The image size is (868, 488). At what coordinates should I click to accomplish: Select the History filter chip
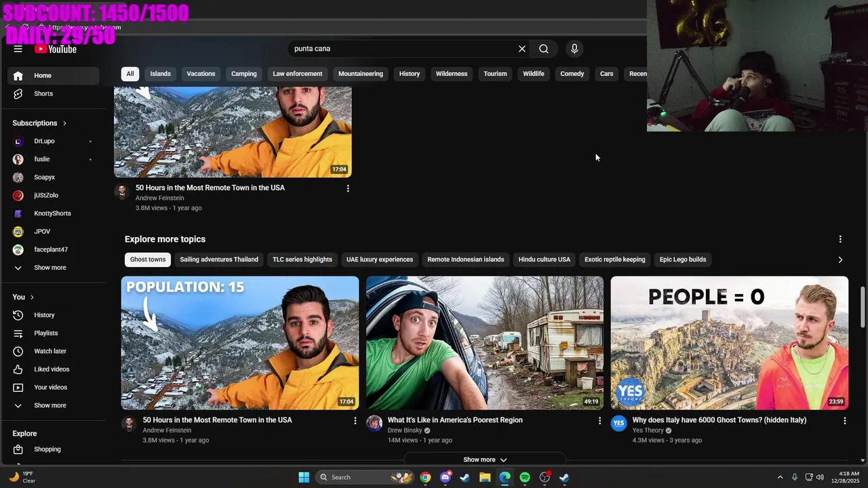pyautogui.click(x=410, y=74)
